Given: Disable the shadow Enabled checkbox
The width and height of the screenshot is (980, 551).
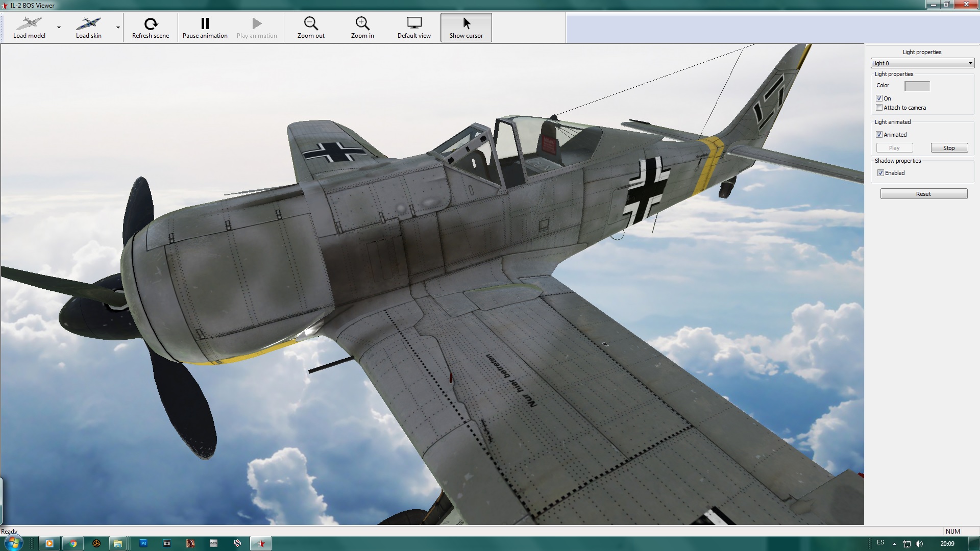Looking at the screenshot, I should [x=880, y=173].
